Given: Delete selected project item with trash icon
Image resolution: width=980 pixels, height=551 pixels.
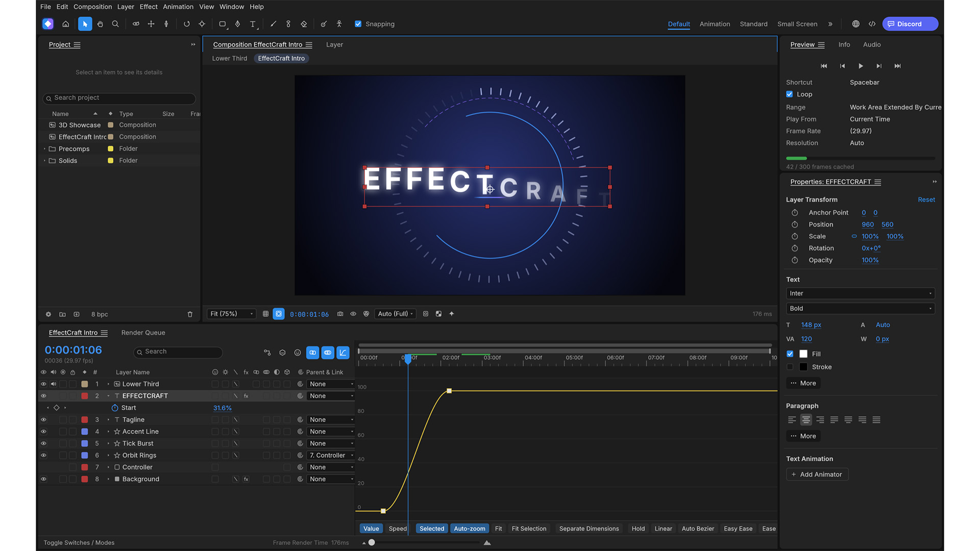Looking at the screenshot, I should (190, 314).
